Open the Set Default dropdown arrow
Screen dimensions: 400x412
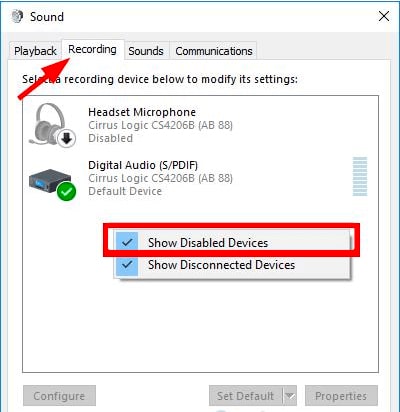click(x=290, y=396)
